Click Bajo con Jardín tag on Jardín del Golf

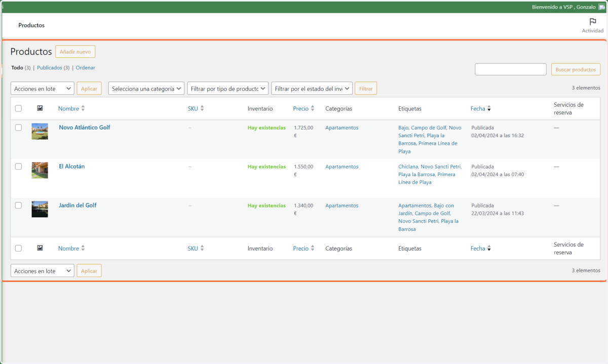(x=426, y=210)
